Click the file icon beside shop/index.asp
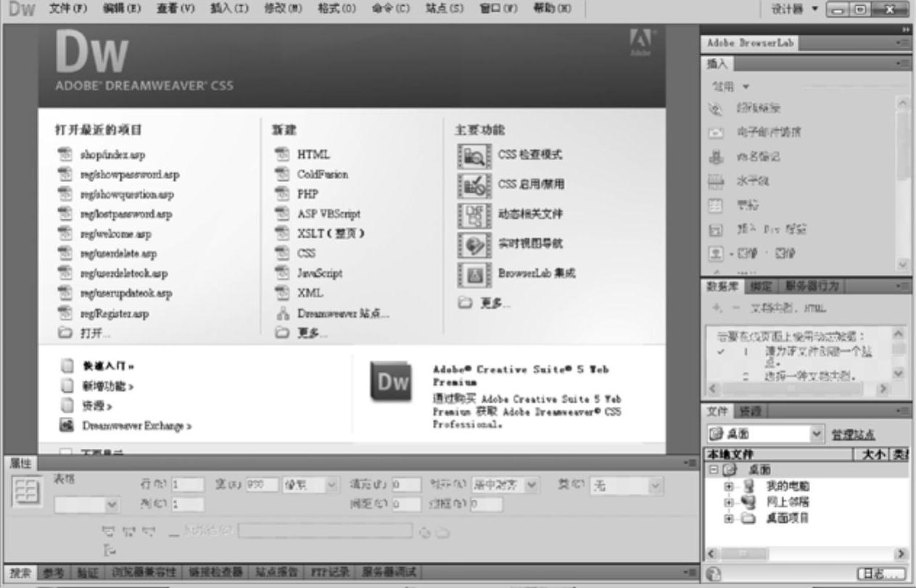This screenshot has width=916, height=588. coord(65,154)
